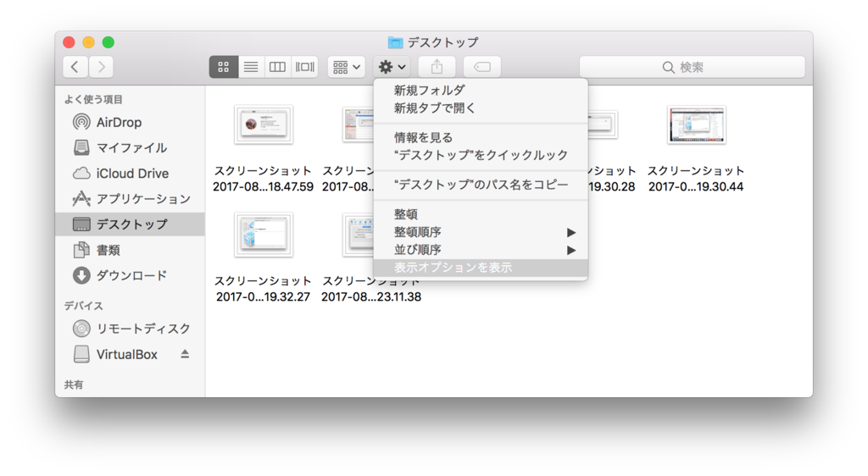Switch to Cover Flow view
The width and height of the screenshot is (868, 476).
point(304,67)
